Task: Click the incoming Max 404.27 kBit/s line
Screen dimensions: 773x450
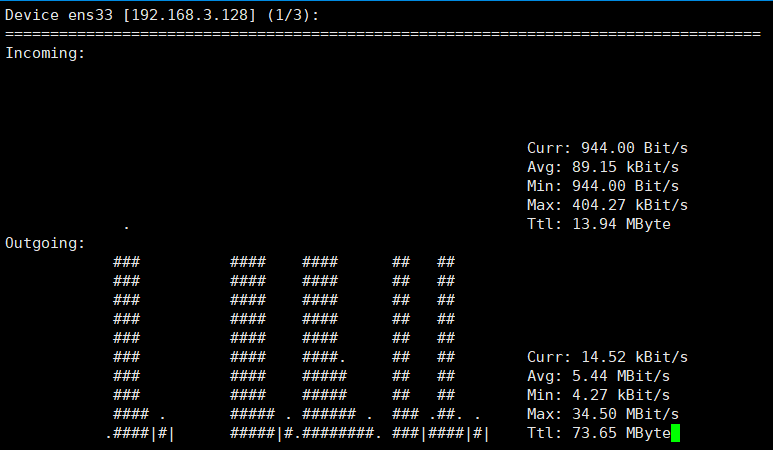Action: pyautogui.click(x=607, y=205)
